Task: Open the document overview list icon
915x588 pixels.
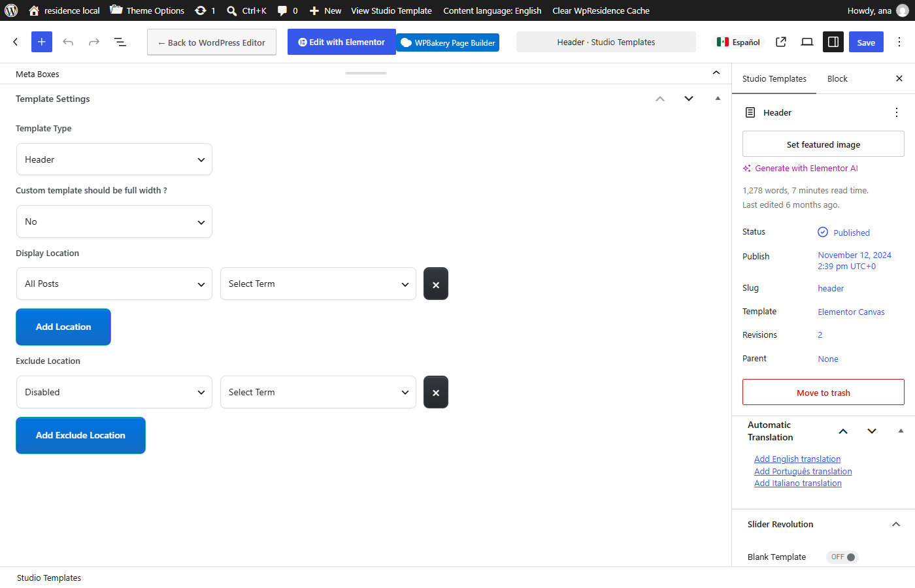Action: coord(120,42)
